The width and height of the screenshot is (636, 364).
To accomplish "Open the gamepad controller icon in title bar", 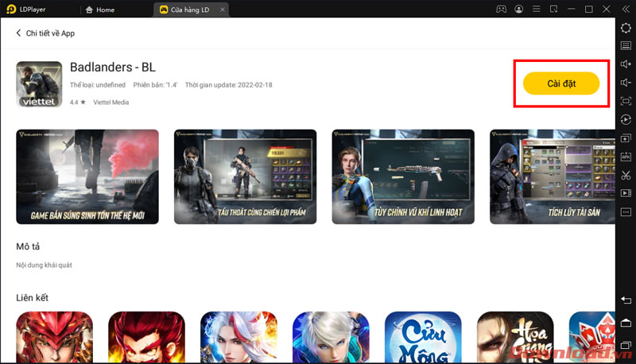I will point(502,9).
